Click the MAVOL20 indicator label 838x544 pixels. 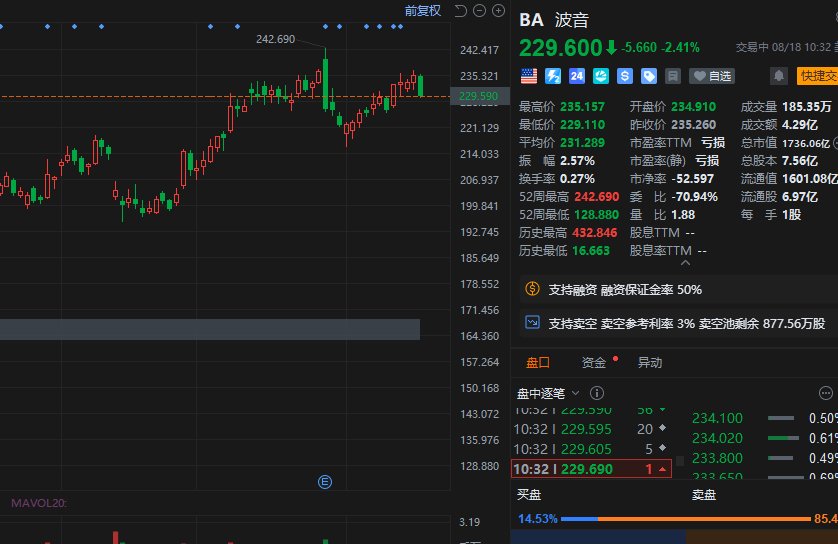coord(38,503)
